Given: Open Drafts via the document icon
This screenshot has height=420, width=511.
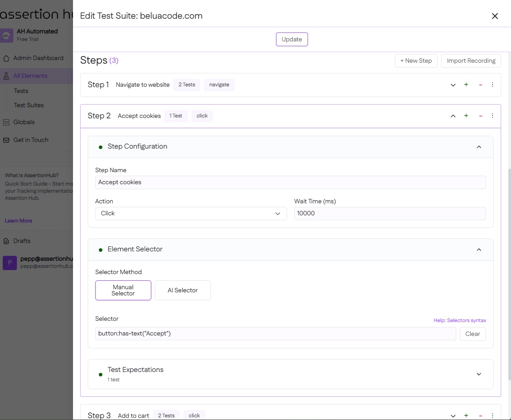Looking at the screenshot, I should point(6,241).
